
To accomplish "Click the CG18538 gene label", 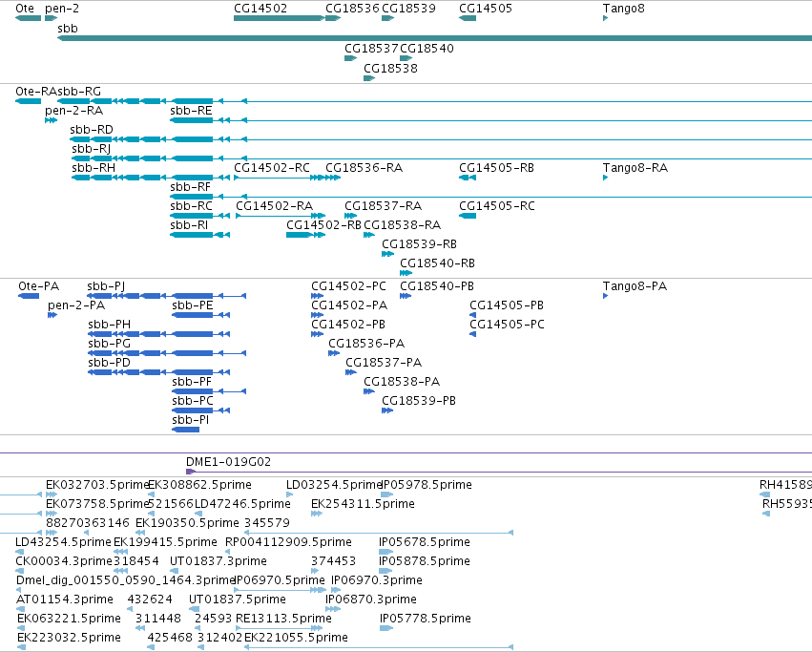I will coord(390,69).
